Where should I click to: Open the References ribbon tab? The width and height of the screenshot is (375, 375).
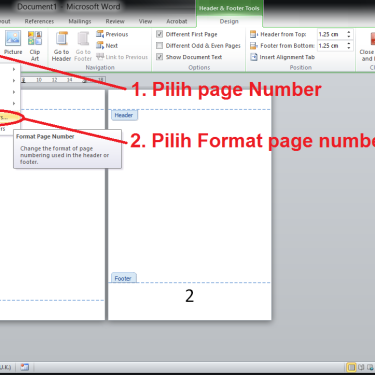click(x=39, y=21)
